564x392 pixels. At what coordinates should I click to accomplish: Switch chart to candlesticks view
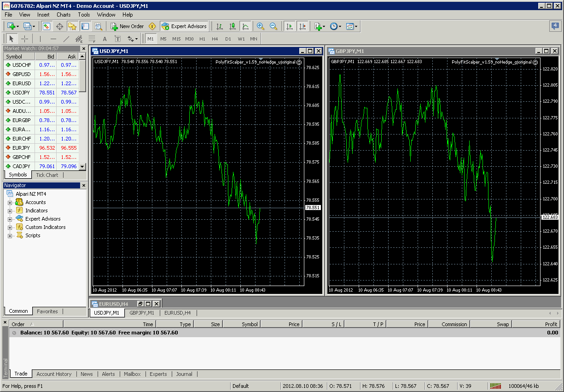(x=233, y=26)
